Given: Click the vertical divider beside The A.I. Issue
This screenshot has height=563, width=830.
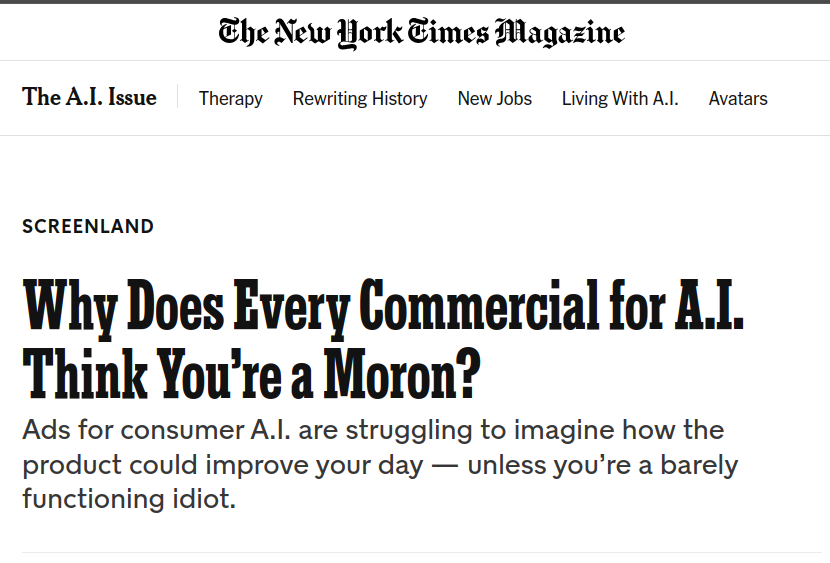Looking at the screenshot, I should (178, 97).
